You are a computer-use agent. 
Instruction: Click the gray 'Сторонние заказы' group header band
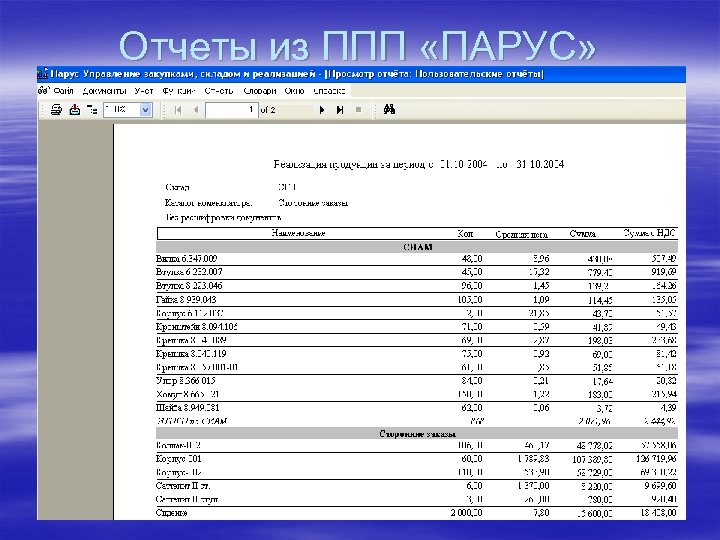(x=417, y=433)
